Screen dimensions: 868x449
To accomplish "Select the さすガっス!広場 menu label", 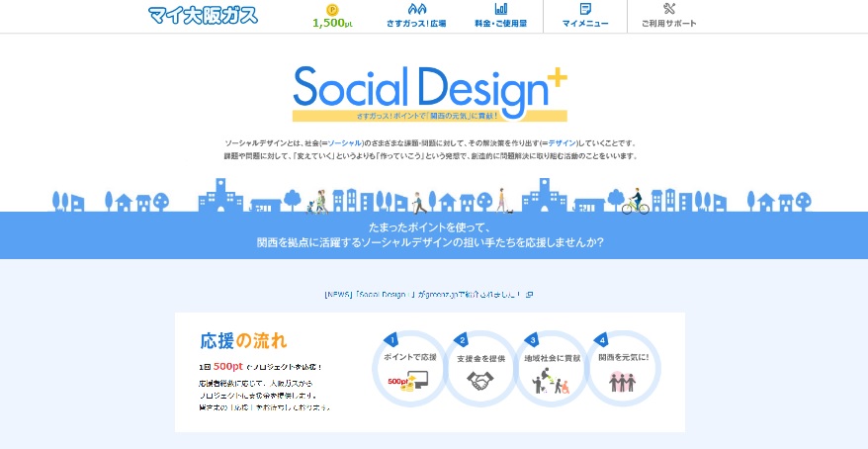I will [416, 23].
